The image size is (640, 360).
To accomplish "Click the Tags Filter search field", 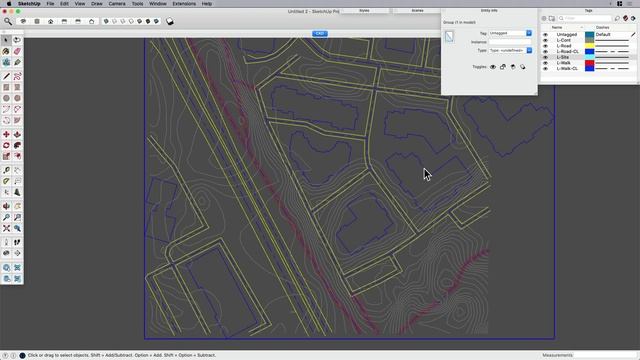I will tap(584, 18).
